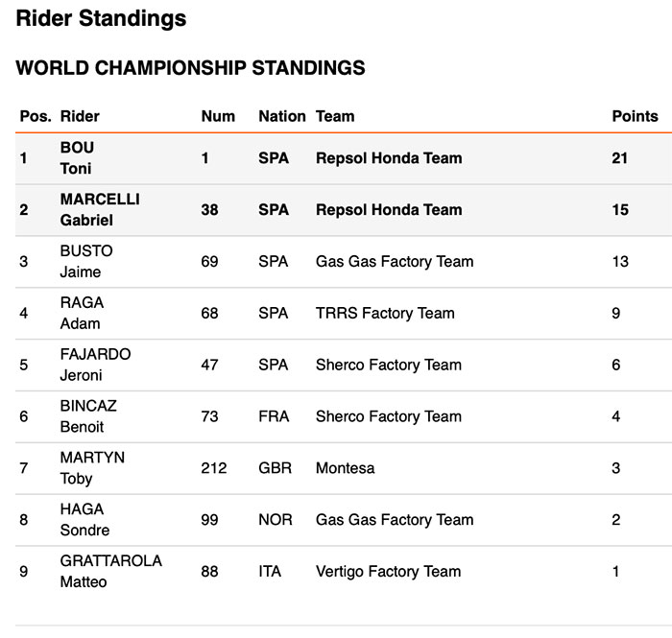Select Benoit Bincaz in the standings
The image size is (672, 638).
click(x=87, y=417)
